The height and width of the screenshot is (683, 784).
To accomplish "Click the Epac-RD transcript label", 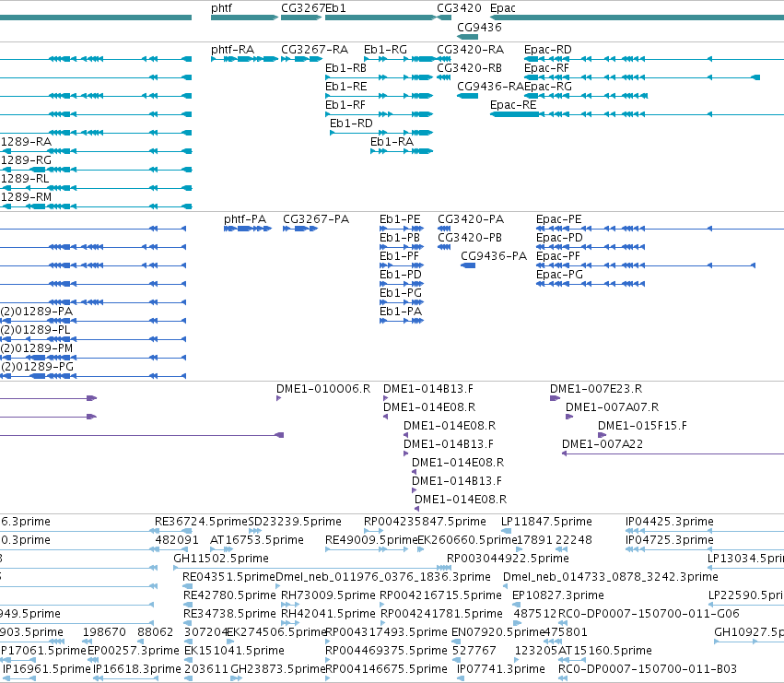I will tap(547, 50).
